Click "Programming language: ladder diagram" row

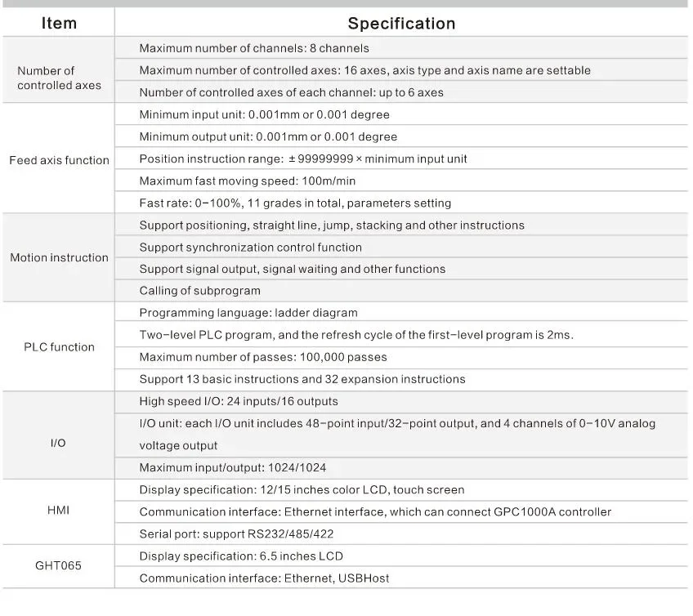click(248, 312)
